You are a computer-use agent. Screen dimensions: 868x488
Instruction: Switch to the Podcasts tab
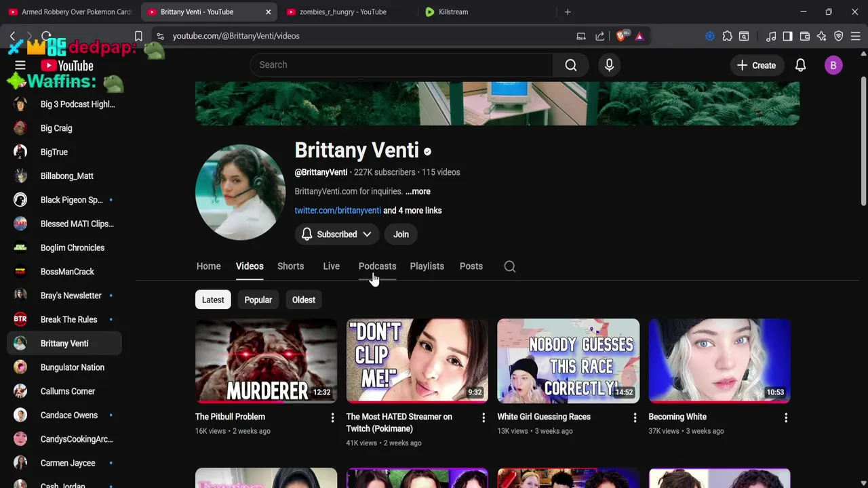point(377,266)
